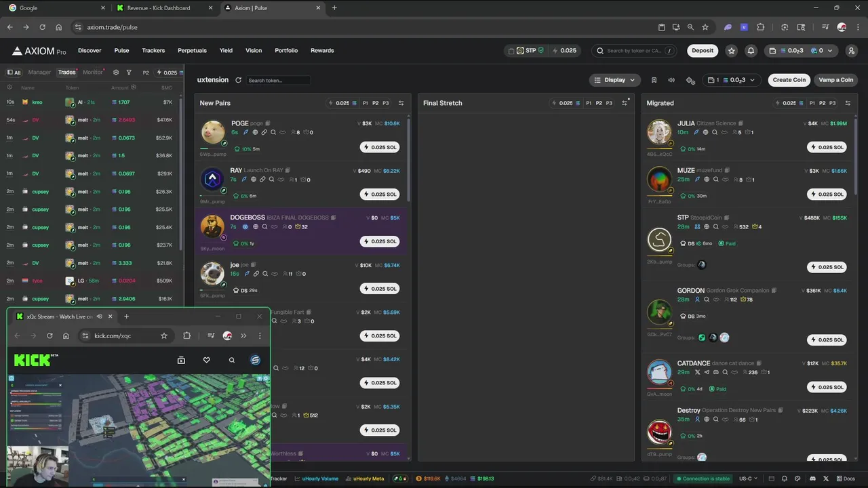868x488 pixels.
Task: Open Migrated filter sliders icon
Action: coord(848,103)
